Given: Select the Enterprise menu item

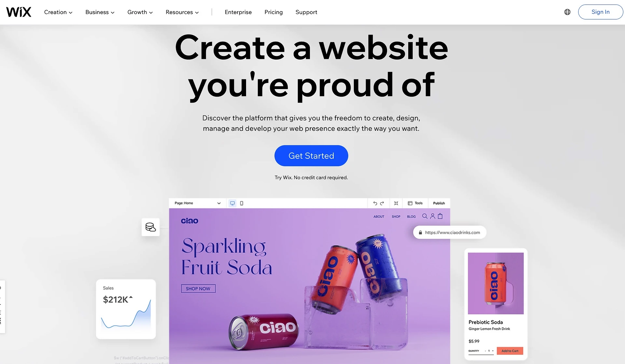Looking at the screenshot, I should [238, 12].
